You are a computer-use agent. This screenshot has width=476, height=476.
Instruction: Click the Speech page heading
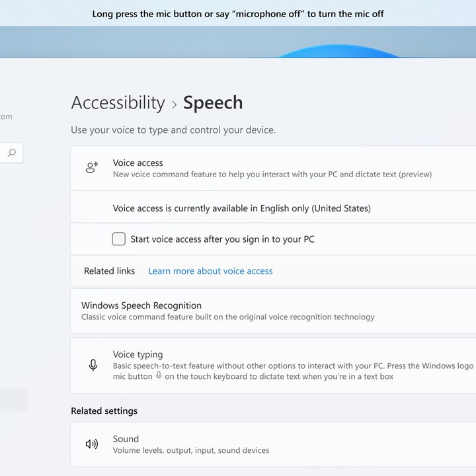(213, 102)
